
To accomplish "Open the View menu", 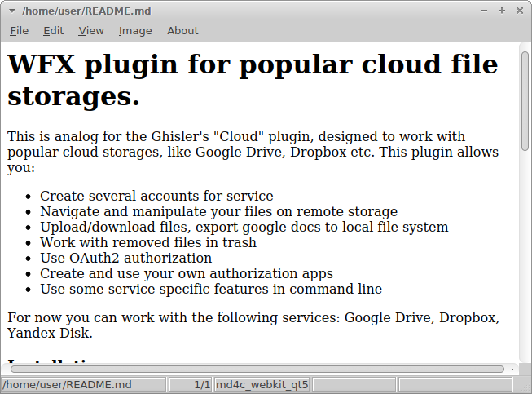I will [x=91, y=30].
